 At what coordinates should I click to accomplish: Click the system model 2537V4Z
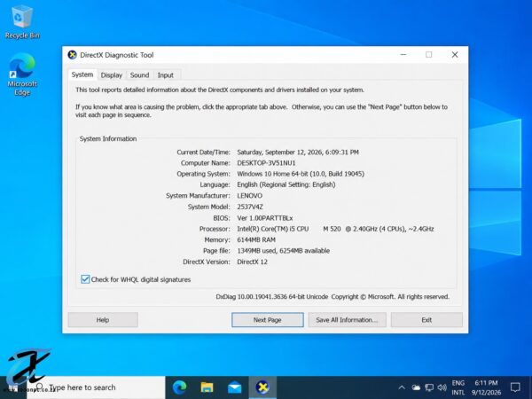coord(250,207)
